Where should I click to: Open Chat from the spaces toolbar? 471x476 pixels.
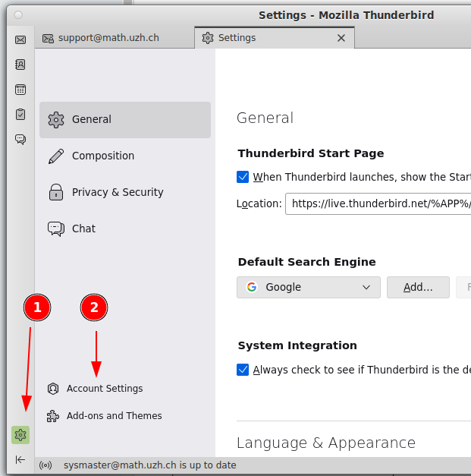point(20,140)
